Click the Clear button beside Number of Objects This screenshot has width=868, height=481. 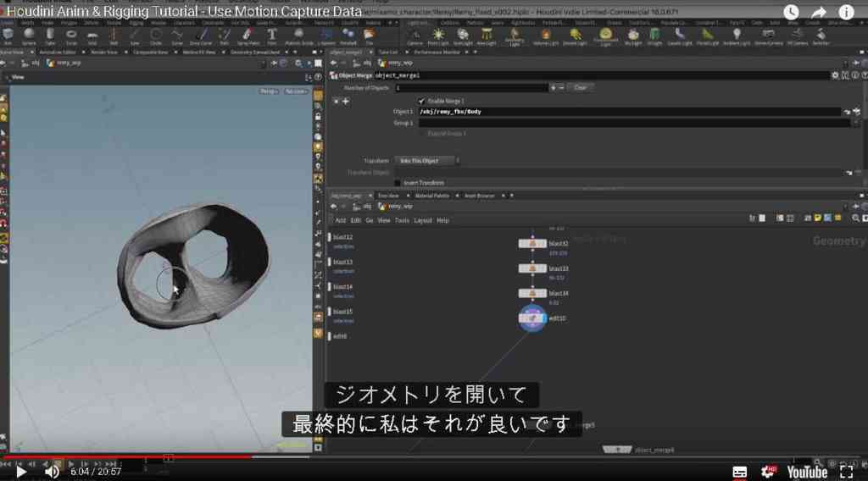(580, 88)
